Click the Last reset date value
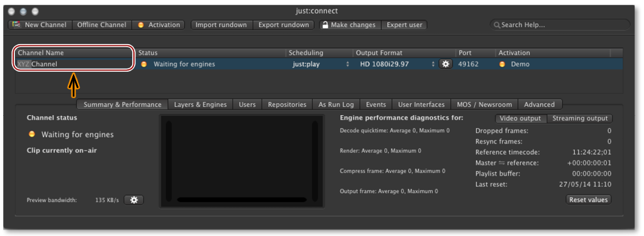The width and height of the screenshot is (644, 236). pos(586,184)
